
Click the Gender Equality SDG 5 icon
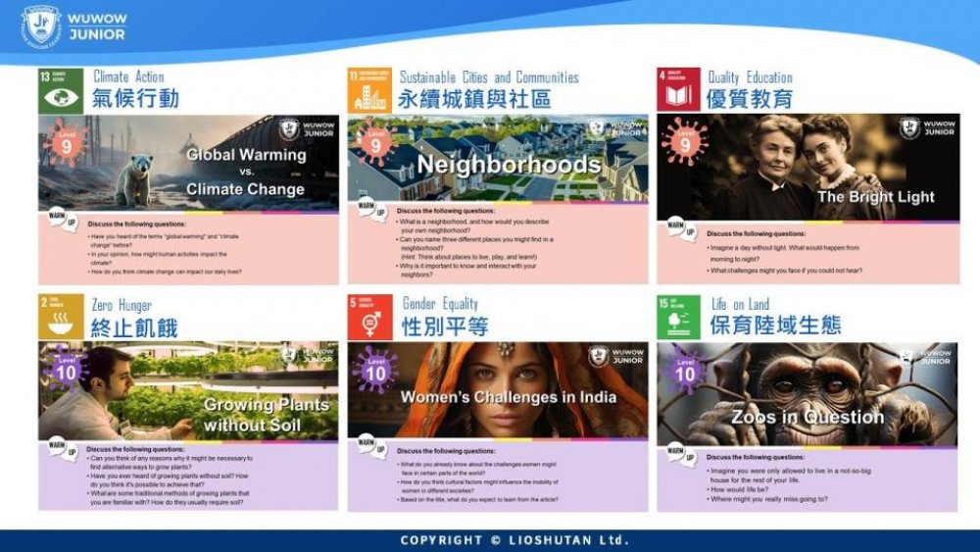coord(369,318)
